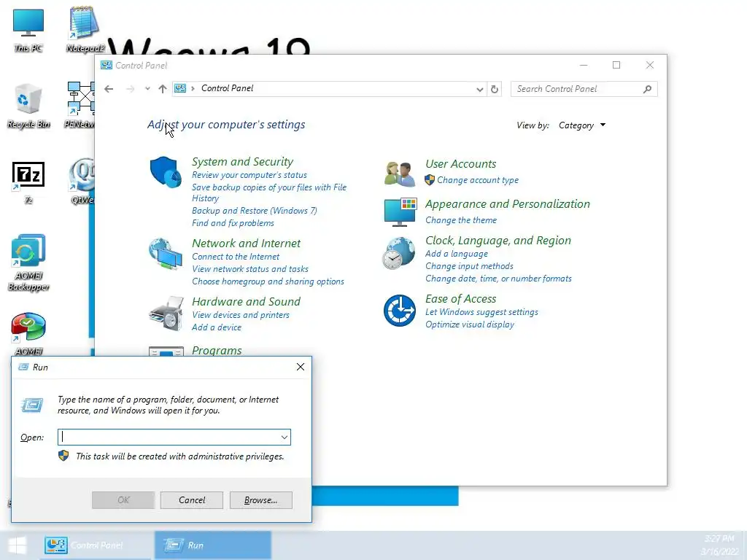
Task: Open the Clock, Language, and Region icon
Action: (399, 253)
